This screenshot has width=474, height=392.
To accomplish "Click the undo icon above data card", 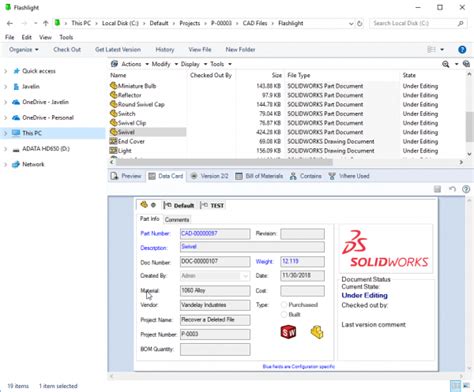I will [x=452, y=189].
